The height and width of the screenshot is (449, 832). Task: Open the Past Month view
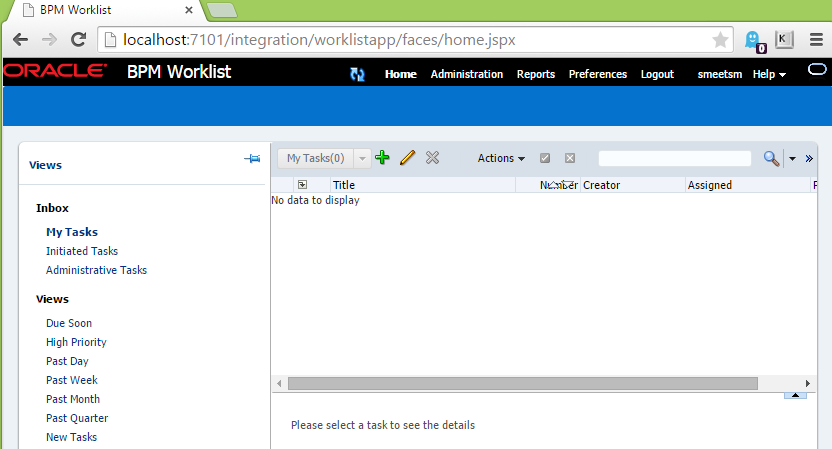click(73, 399)
